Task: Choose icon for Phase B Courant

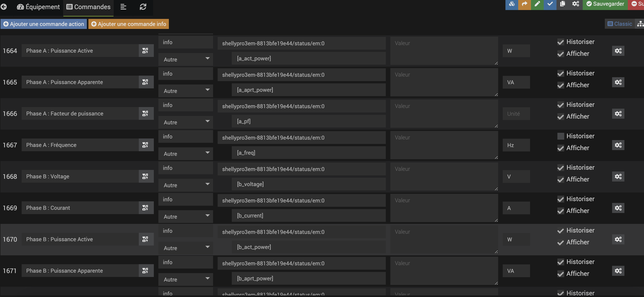Action: pyautogui.click(x=145, y=208)
